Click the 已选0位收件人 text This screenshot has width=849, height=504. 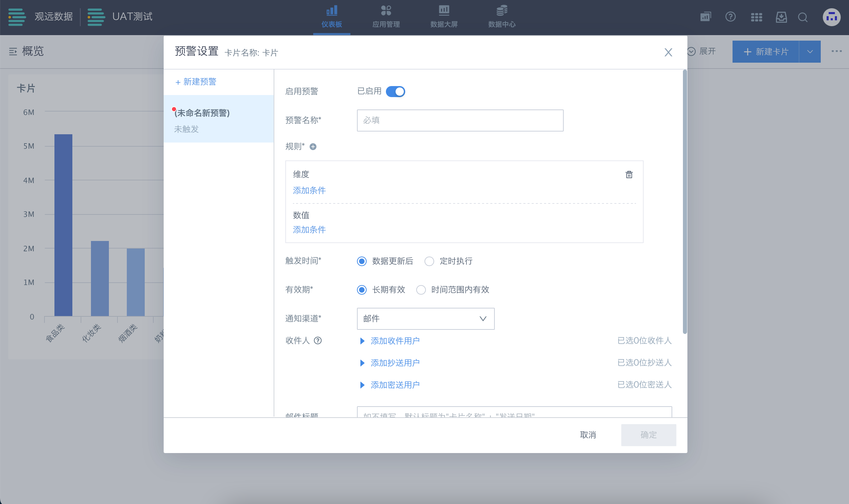coord(644,340)
